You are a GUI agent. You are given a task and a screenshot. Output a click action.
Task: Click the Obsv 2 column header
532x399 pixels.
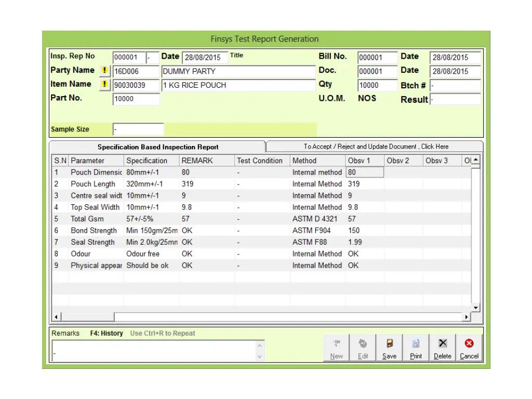[404, 161]
